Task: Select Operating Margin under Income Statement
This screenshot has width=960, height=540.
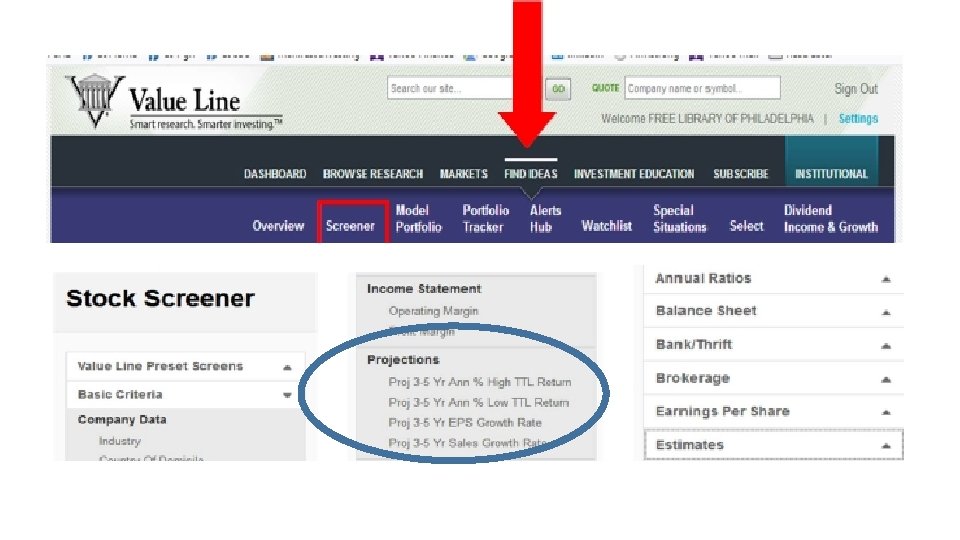Action: 433,311
